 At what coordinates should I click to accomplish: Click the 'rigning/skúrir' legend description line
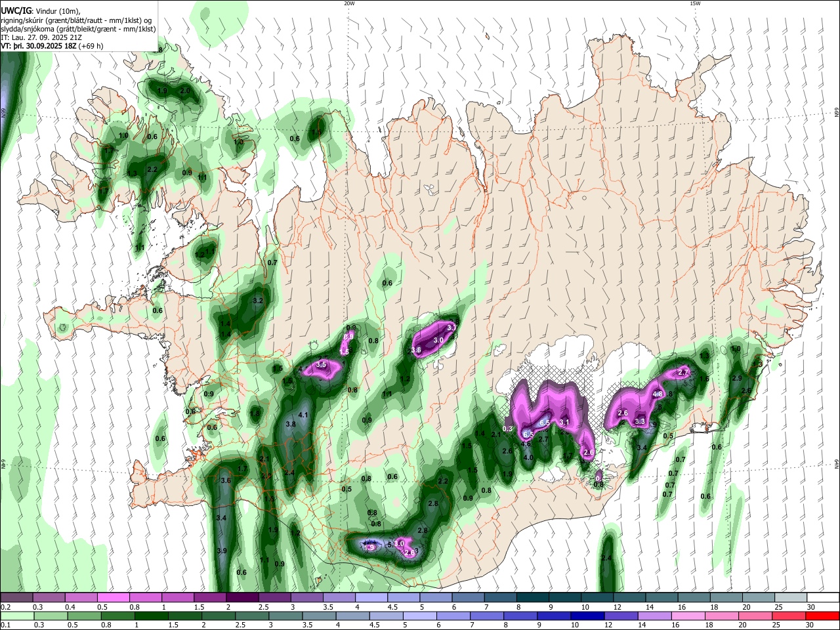pyautogui.click(x=76, y=20)
